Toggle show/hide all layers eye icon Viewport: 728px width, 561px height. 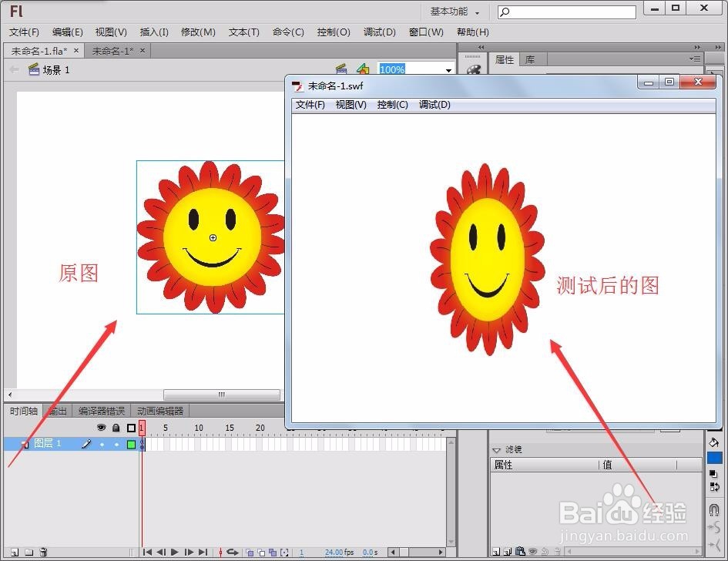click(x=101, y=427)
